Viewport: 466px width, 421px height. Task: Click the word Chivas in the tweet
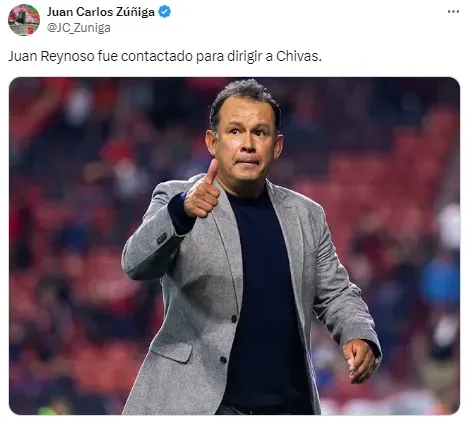pyautogui.click(x=299, y=56)
